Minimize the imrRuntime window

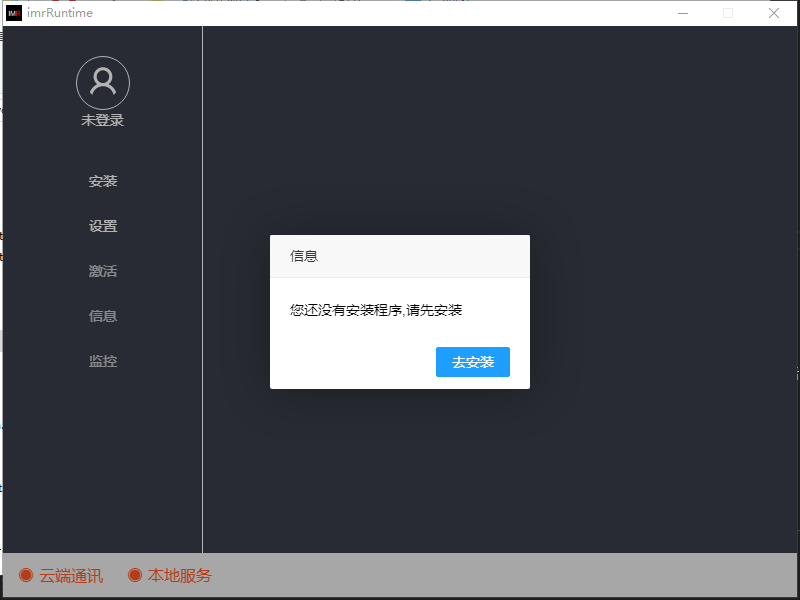[683, 13]
